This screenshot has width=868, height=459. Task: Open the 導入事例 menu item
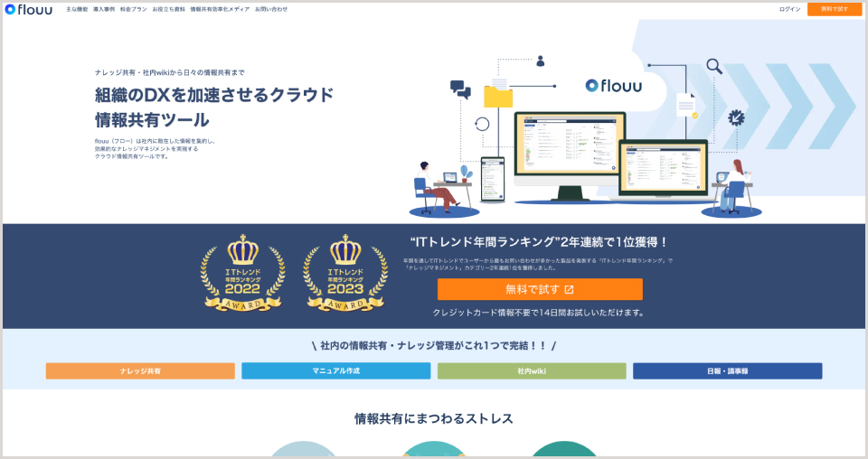(104, 9)
